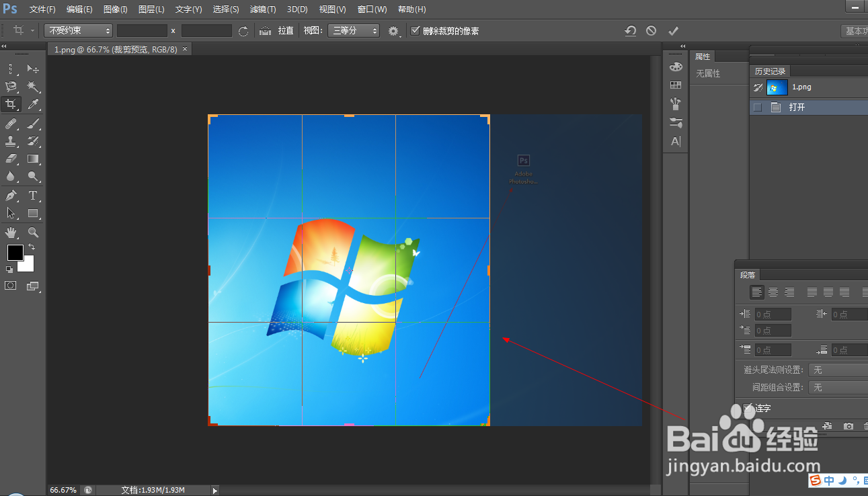
Task: Select the Magic Wand tool
Action: (x=33, y=87)
